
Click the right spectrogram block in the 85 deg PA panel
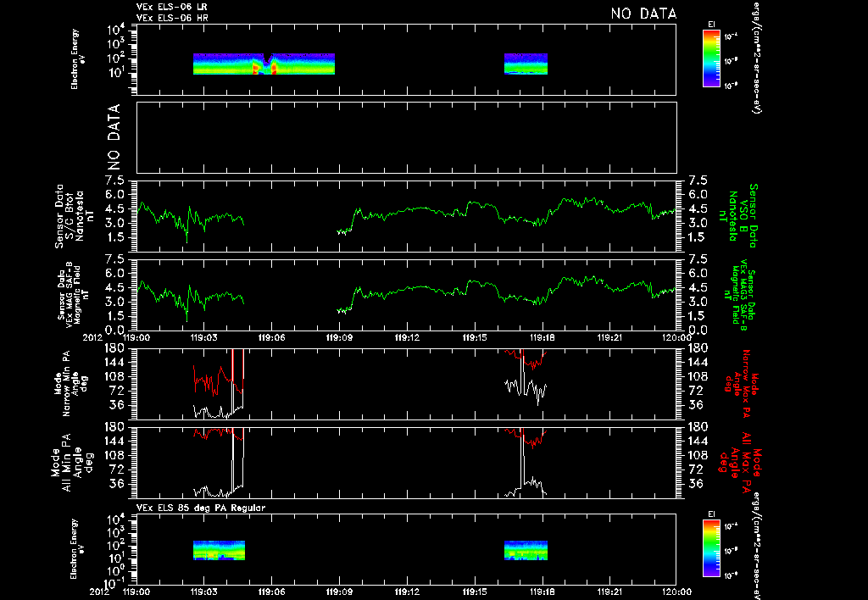point(526,550)
